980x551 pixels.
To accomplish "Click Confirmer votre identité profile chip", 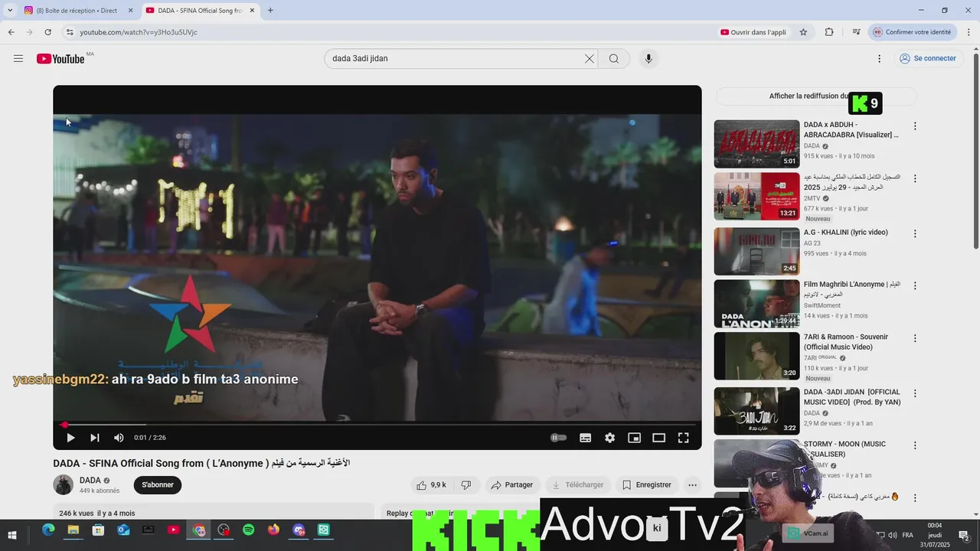I will (x=913, y=32).
